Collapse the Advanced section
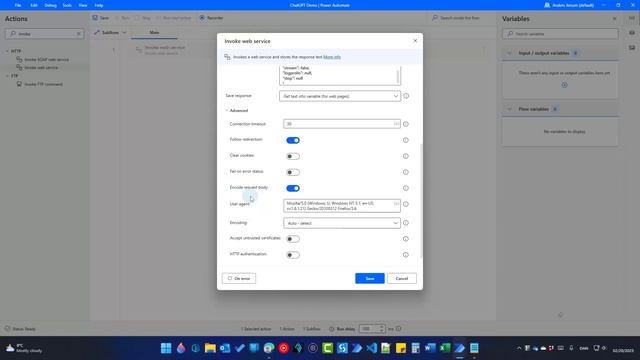Screen dimensions: 640x360 pyautogui.click(x=227, y=111)
